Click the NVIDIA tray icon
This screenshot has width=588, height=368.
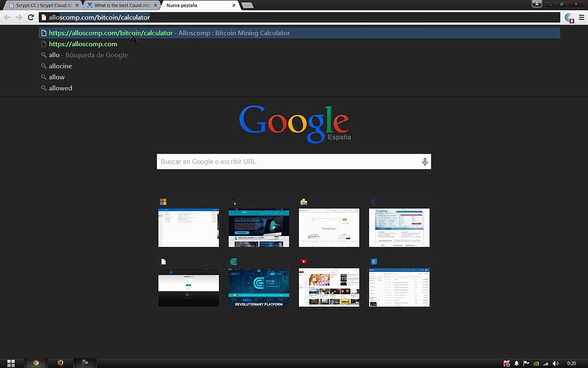(536, 363)
